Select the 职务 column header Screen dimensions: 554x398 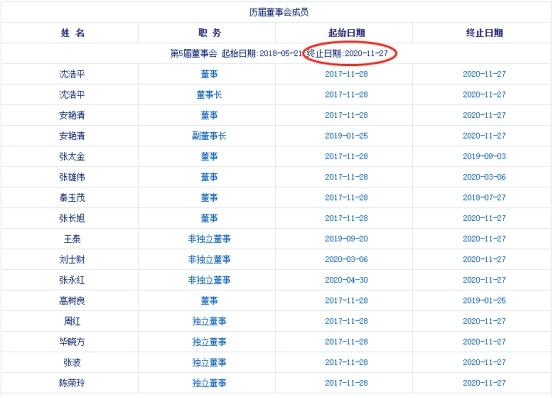(x=210, y=33)
